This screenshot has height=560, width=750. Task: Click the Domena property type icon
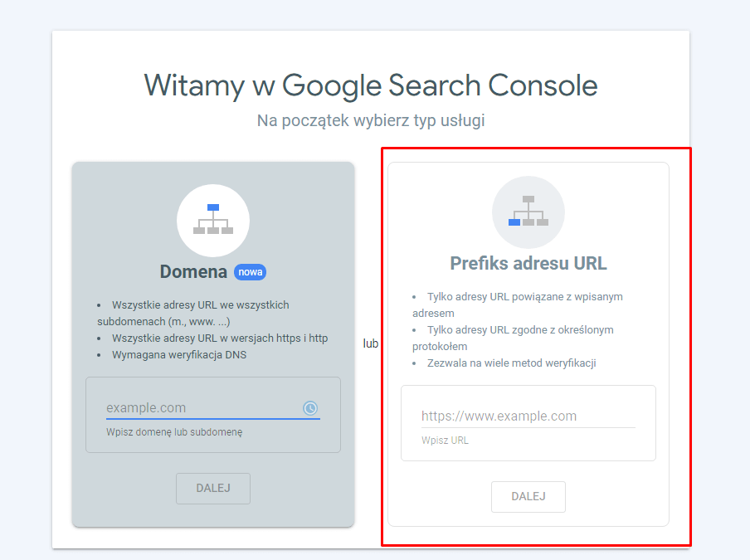point(213,221)
